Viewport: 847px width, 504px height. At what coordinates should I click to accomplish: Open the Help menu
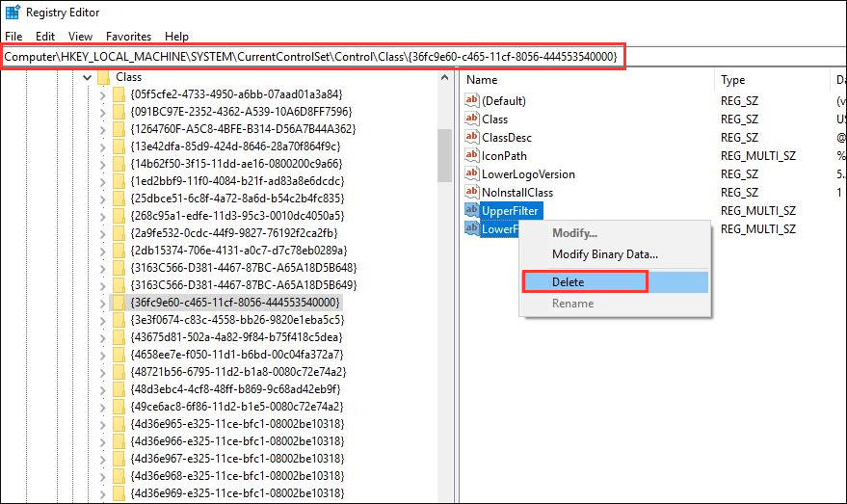click(x=176, y=37)
